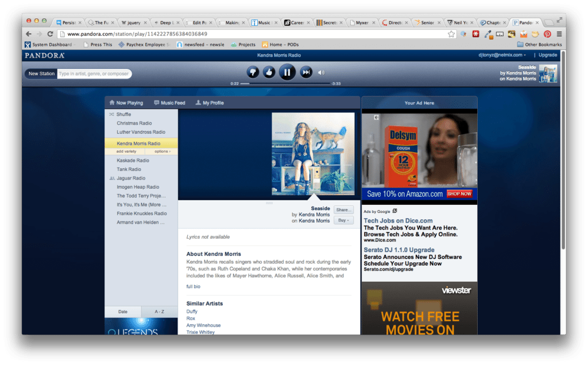Click the Ads by Google info icon
588x365 pixels.
pos(395,211)
